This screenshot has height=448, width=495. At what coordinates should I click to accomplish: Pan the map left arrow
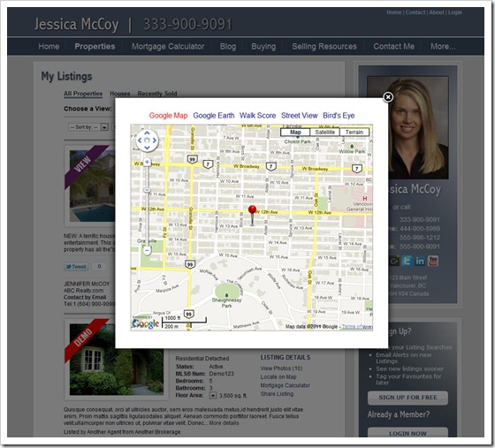(140, 140)
